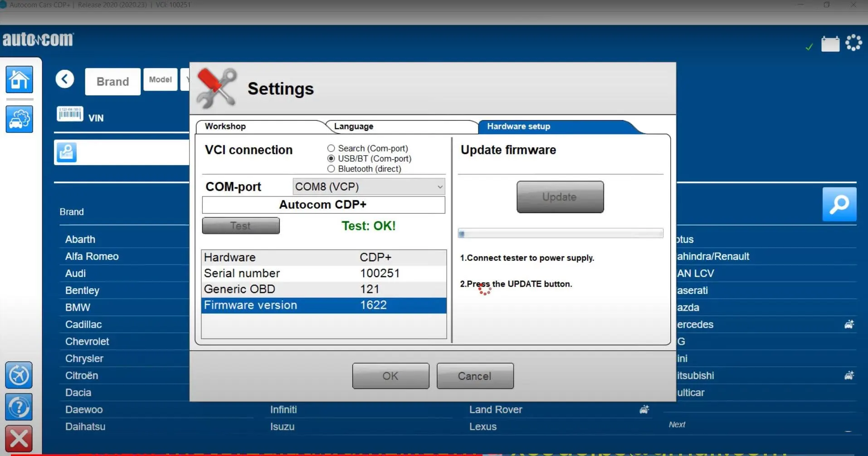Choose Daewoo from the brand list
This screenshot has width=868, height=456.
point(84,409)
